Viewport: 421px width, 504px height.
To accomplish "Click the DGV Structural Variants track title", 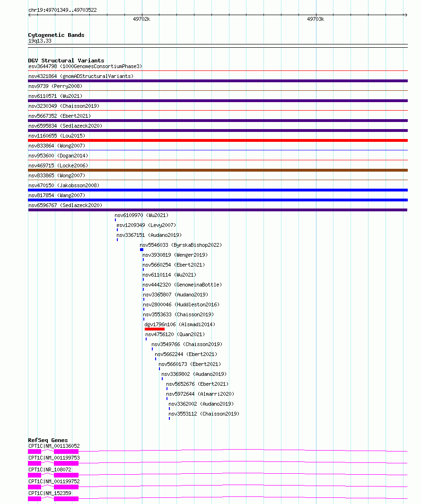I will [x=66, y=61].
